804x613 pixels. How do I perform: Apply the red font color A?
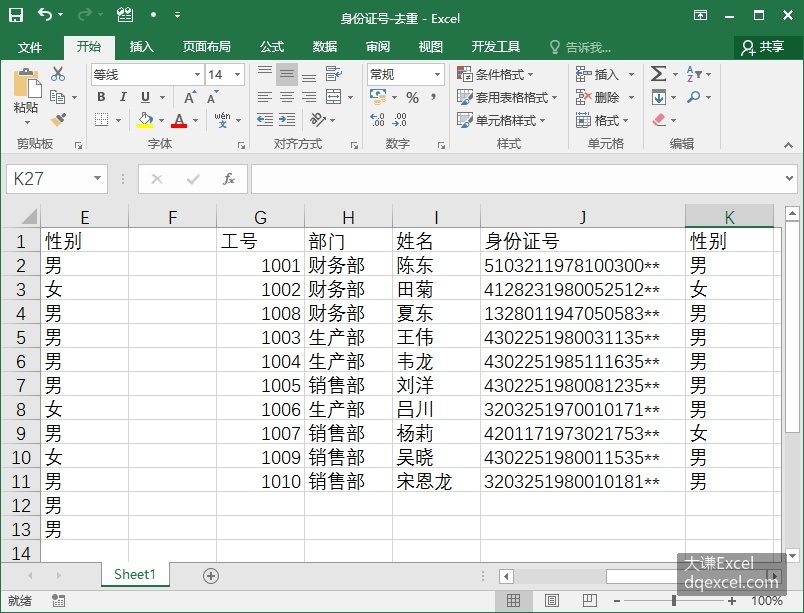[x=179, y=120]
